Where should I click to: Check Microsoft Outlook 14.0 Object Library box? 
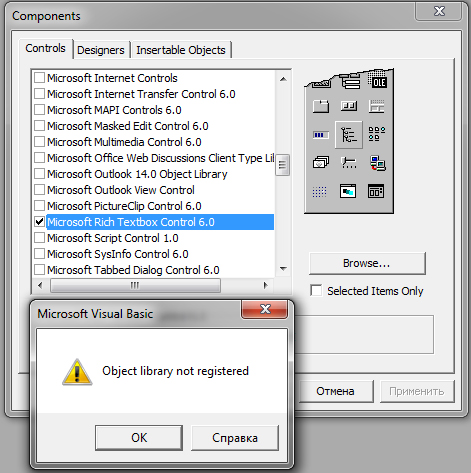click(40, 174)
